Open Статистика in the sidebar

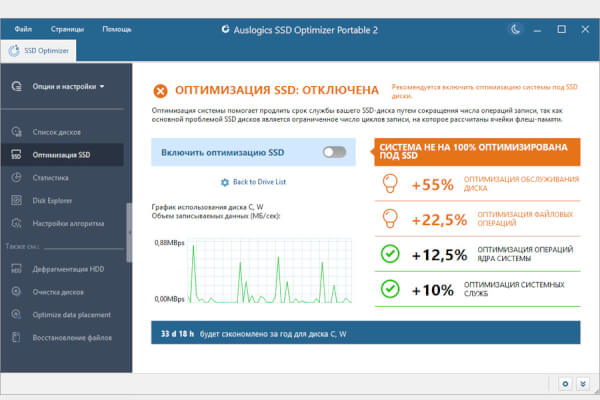(x=51, y=178)
